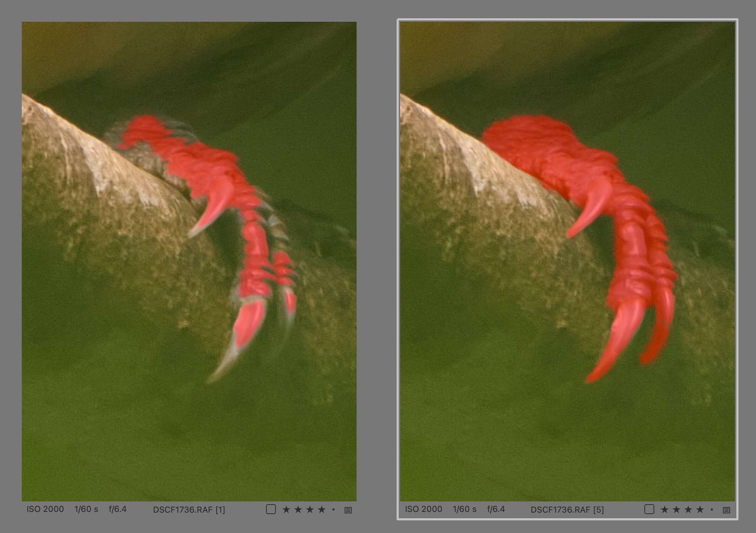Set fourth star rating on variant [1]
Screen dimensions: 756x533
322,509
